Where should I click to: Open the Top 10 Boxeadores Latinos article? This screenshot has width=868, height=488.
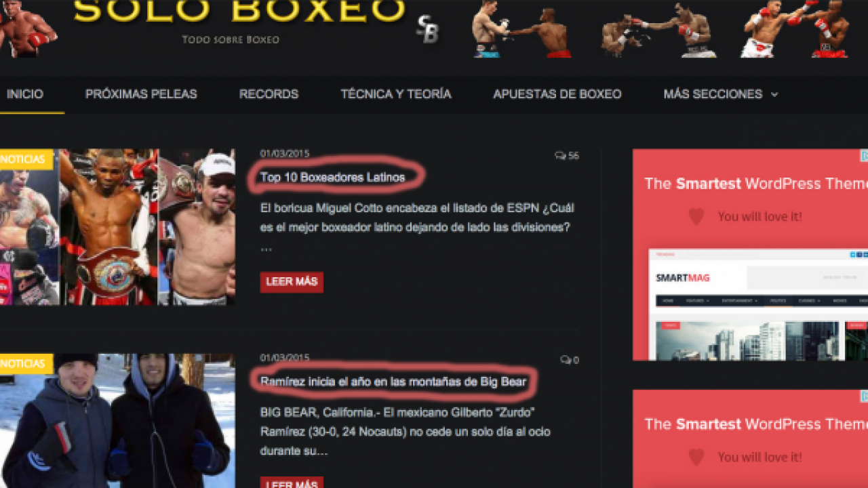point(332,178)
